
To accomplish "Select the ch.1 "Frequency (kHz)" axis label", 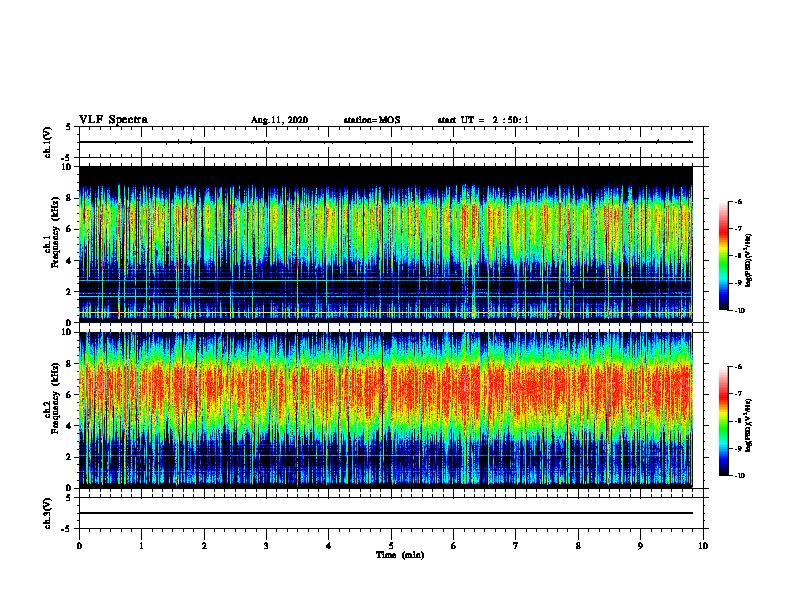I will pos(55,232).
